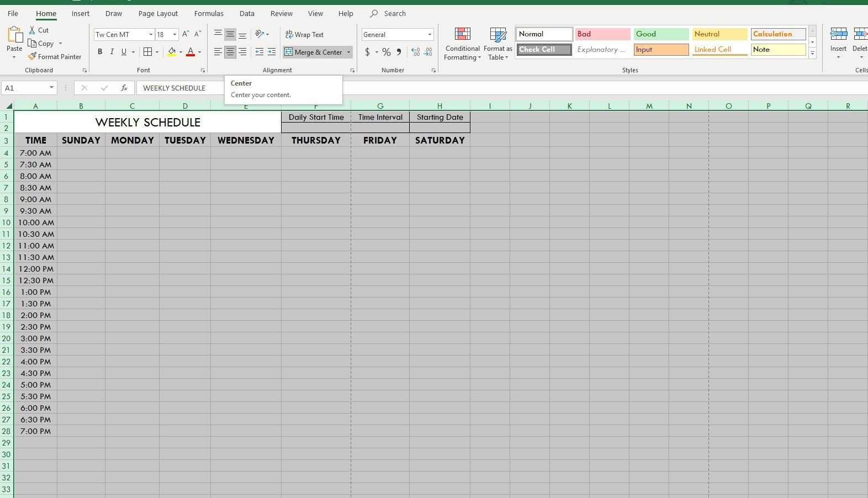Open Merge & Center dropdown arrow
The height and width of the screenshot is (498, 868).
[348, 52]
